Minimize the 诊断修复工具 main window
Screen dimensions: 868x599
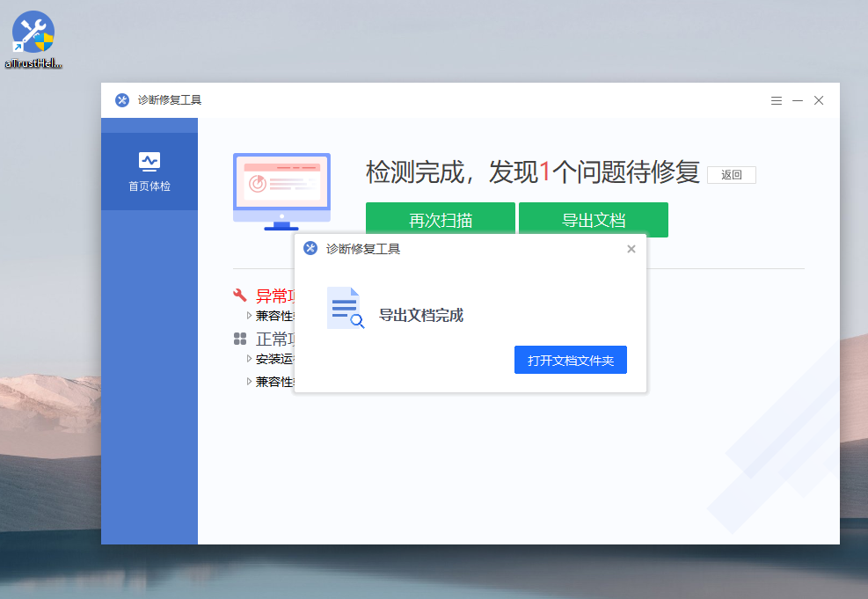[x=798, y=101]
